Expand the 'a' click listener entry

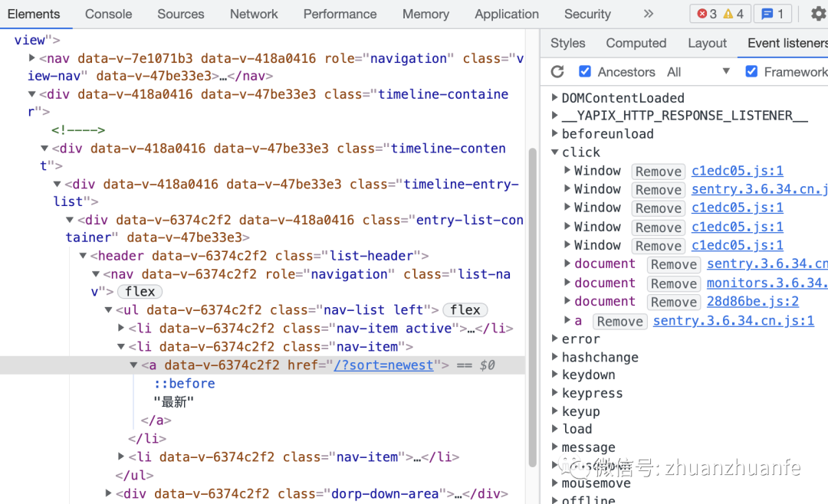click(567, 320)
